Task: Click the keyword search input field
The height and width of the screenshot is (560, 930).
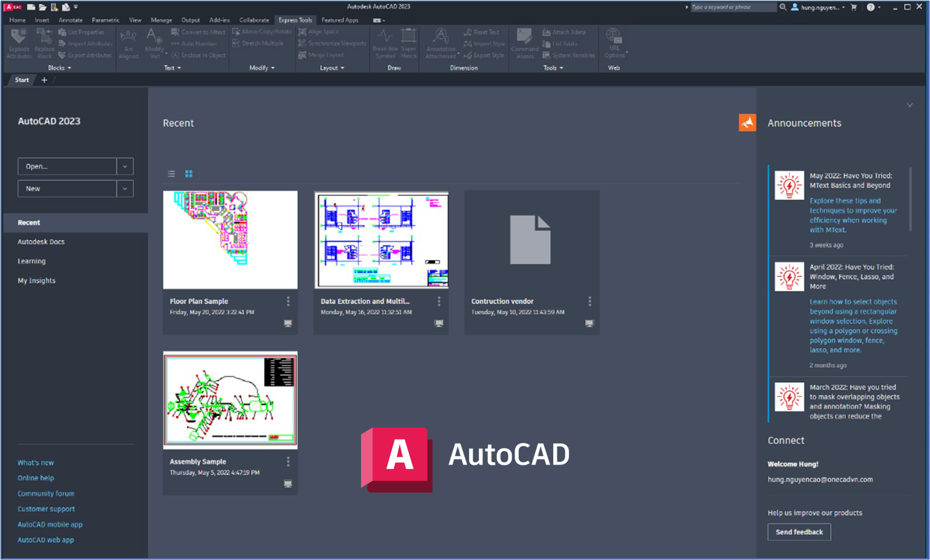Action: click(733, 7)
